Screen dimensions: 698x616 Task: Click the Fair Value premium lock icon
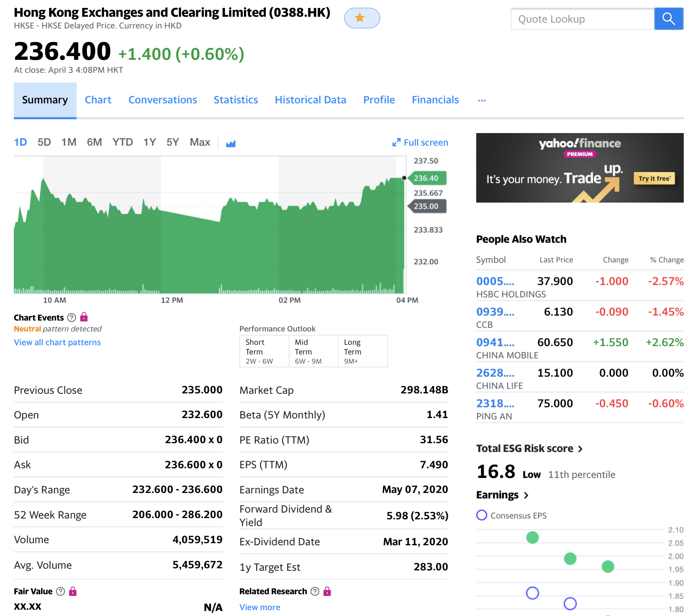click(x=73, y=591)
